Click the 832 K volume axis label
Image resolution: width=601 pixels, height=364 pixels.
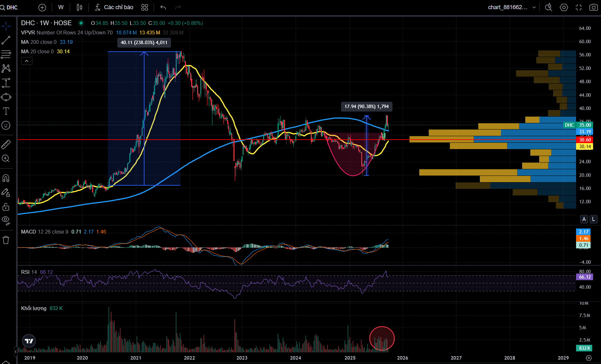(x=584, y=348)
